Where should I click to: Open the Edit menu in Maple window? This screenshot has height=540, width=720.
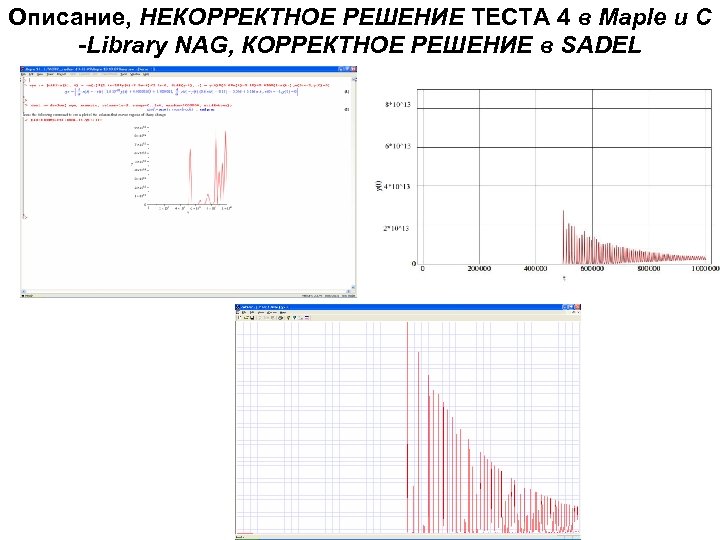pos(31,74)
